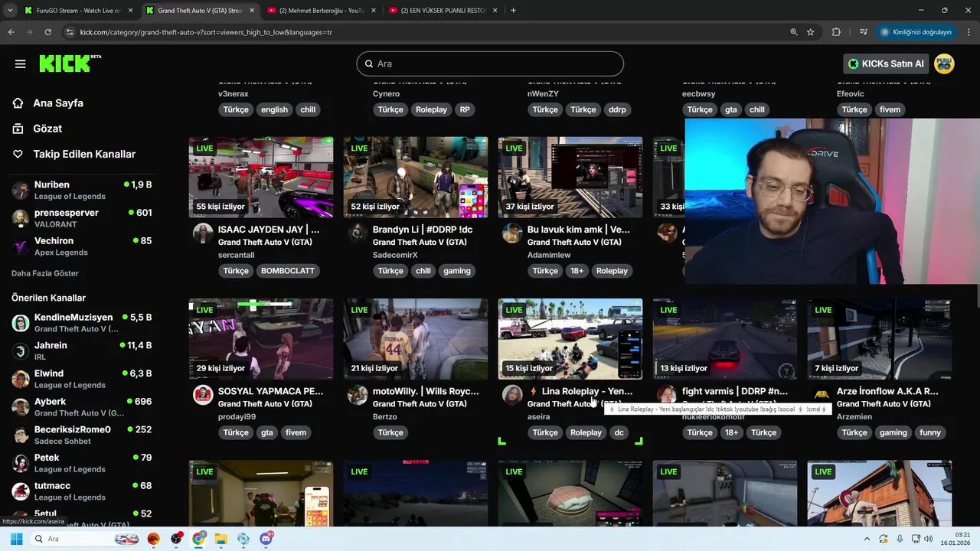Viewport: 980px width, 551px height.
Task: Close the FuruGO Stream tab
Action: coord(131,11)
